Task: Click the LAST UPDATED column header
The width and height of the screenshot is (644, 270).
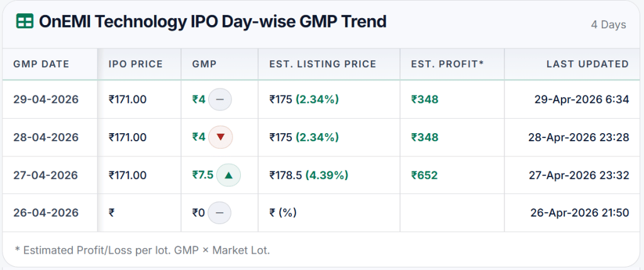Action: tap(587, 64)
